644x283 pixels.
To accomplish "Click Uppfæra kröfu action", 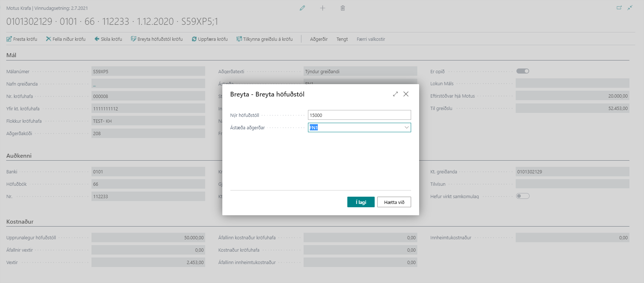I will click(x=210, y=39).
